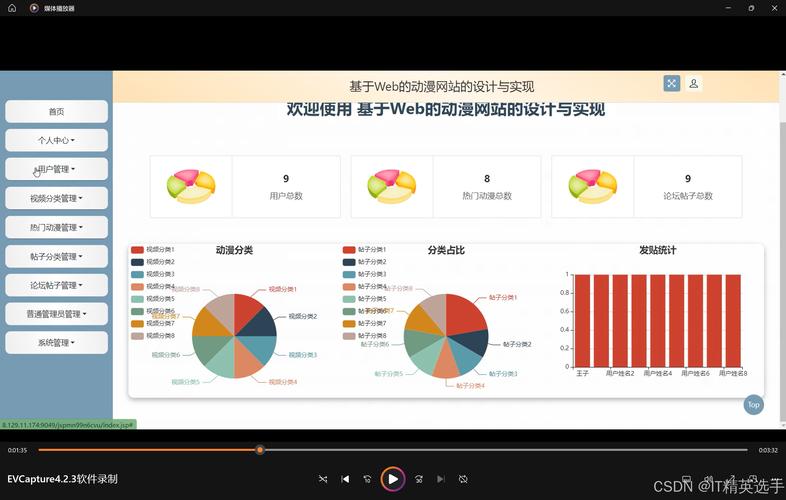The width and height of the screenshot is (786, 500).
Task: Toggle 帖子分类2 legend entry
Action: click(364, 262)
